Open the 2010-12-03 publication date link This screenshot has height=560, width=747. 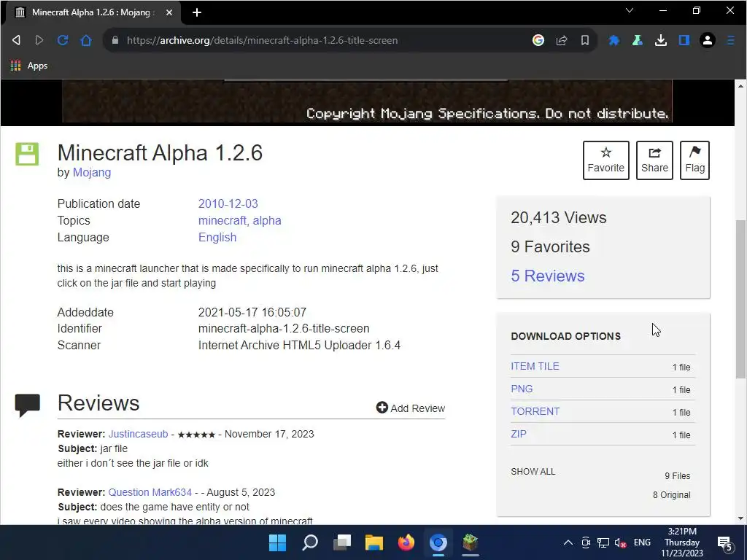(228, 204)
